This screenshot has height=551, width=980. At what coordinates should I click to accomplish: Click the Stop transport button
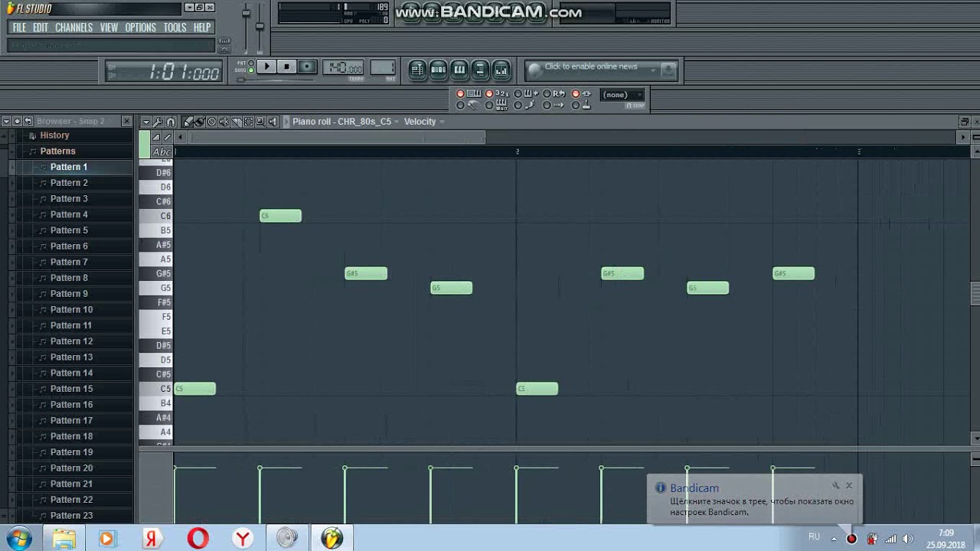pyautogui.click(x=286, y=67)
